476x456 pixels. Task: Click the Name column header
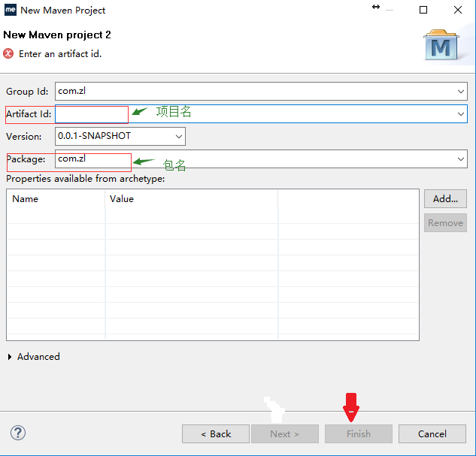(x=56, y=199)
